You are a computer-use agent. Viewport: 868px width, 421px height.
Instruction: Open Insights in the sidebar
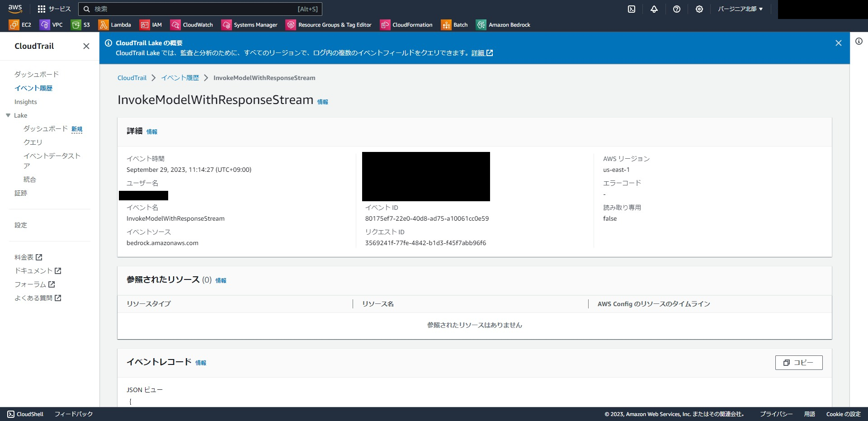tap(26, 102)
